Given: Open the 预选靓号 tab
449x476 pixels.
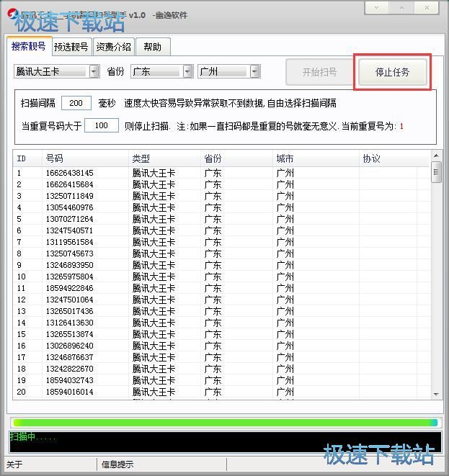Looking at the screenshot, I should pos(71,47).
